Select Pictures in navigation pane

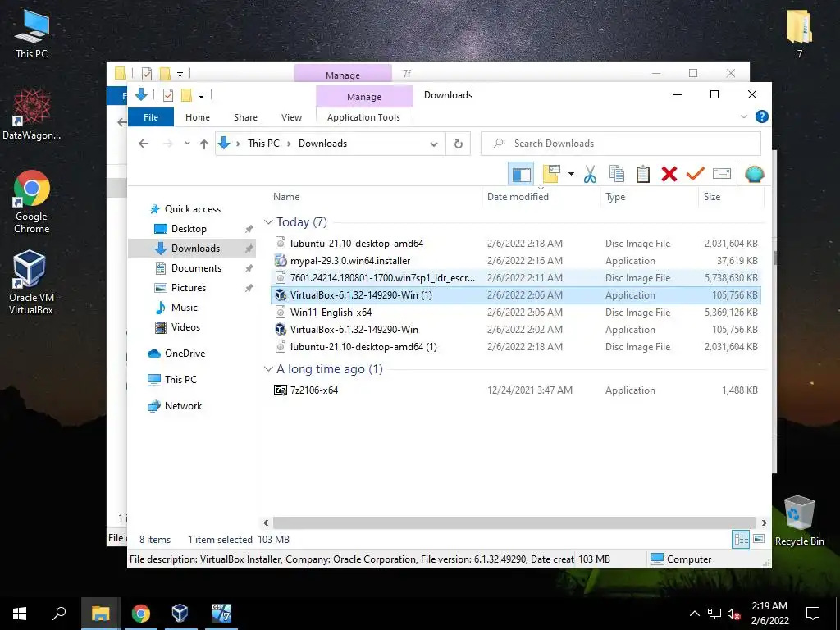[189, 288]
